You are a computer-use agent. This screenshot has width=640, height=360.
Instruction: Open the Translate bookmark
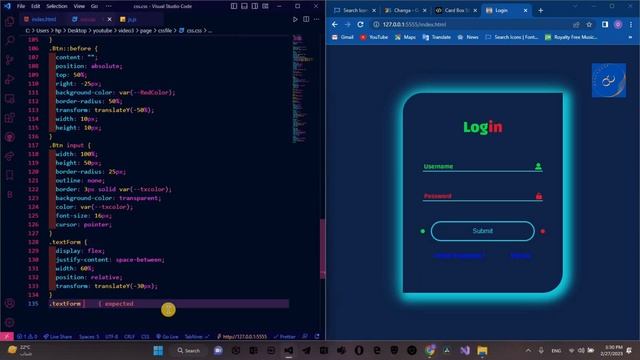[x=437, y=37]
